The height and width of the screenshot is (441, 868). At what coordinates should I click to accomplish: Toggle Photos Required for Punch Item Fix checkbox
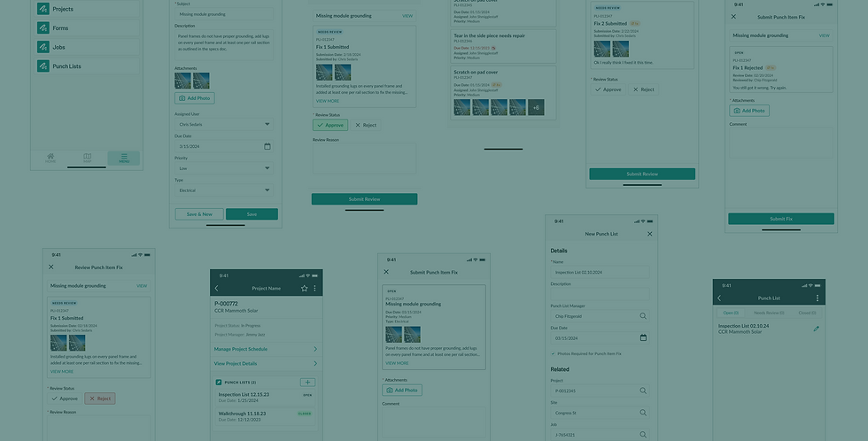(553, 353)
